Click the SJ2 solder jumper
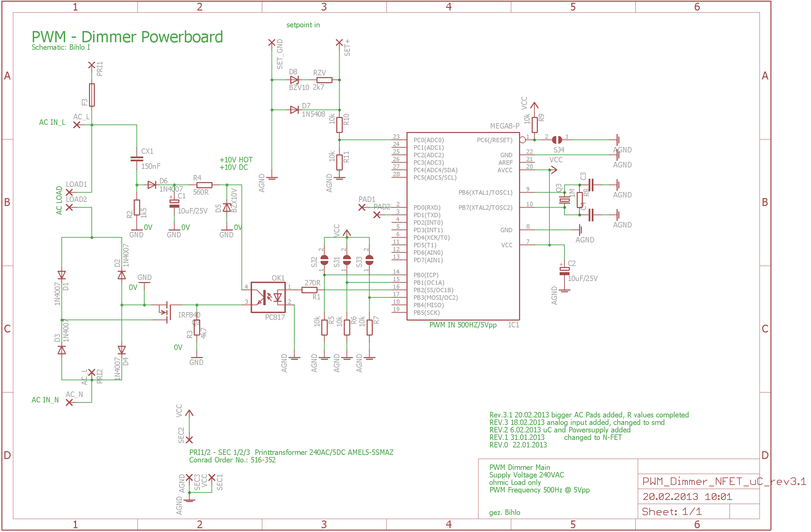The width and height of the screenshot is (811, 532). click(x=324, y=260)
